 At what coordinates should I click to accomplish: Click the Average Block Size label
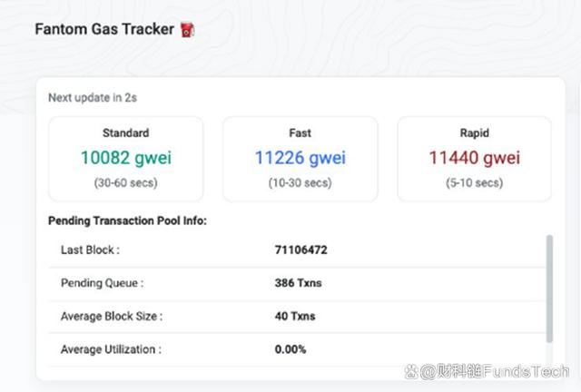coord(112,317)
